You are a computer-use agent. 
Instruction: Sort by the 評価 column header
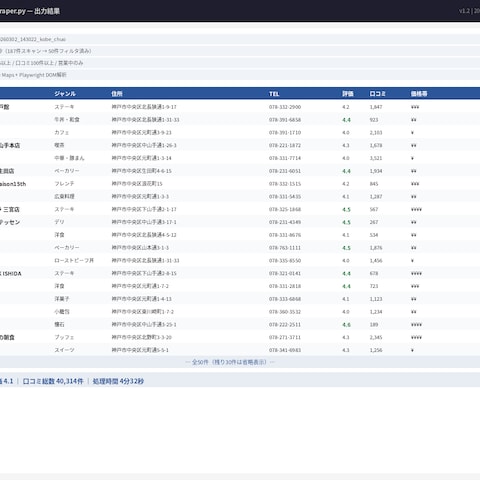(348, 94)
